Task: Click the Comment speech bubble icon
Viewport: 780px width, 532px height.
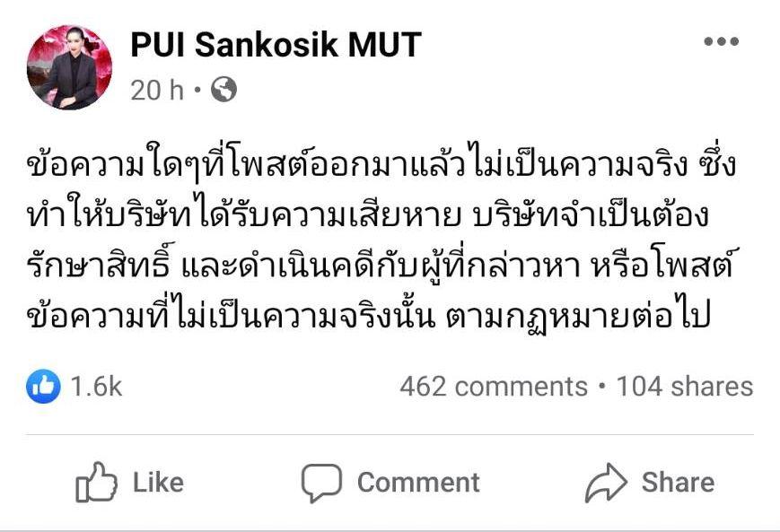Action: pos(320,484)
